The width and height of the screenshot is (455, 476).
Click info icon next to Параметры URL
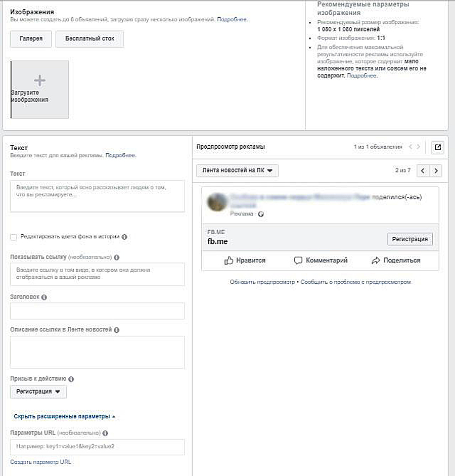pos(105,433)
